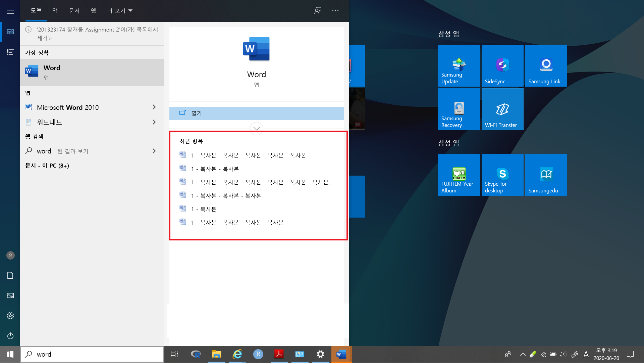The image size is (644, 364).
Task: Click the Power icon in the sidebar
Action: 10,336
